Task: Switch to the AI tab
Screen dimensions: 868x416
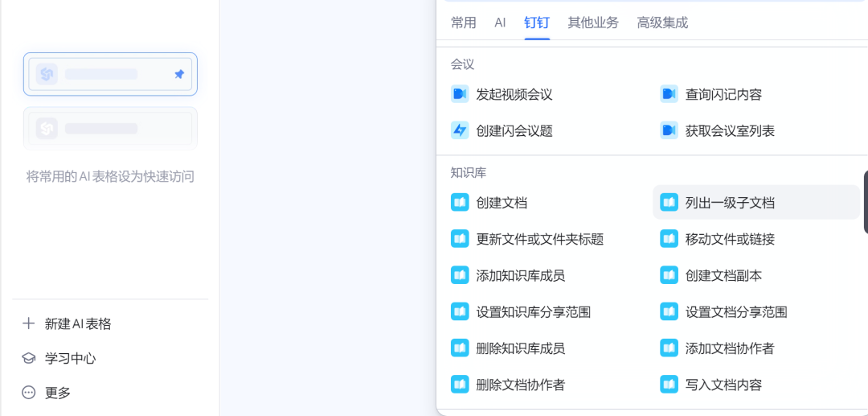Action: click(x=501, y=23)
